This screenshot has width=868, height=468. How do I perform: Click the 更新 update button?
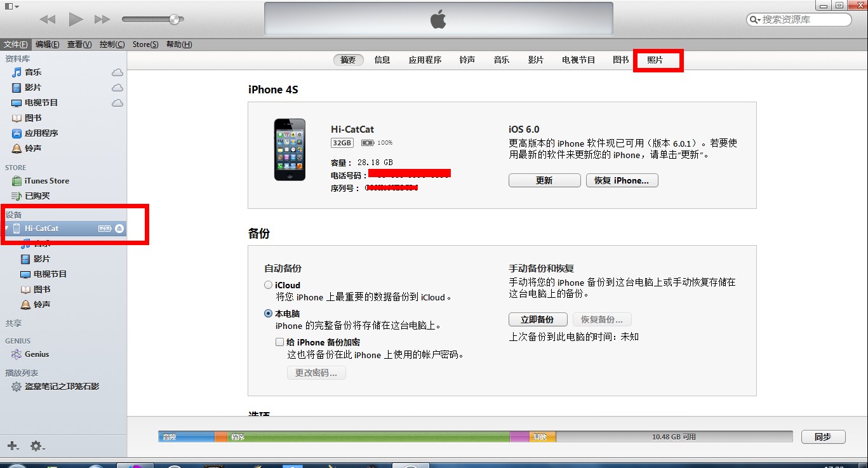pos(545,180)
